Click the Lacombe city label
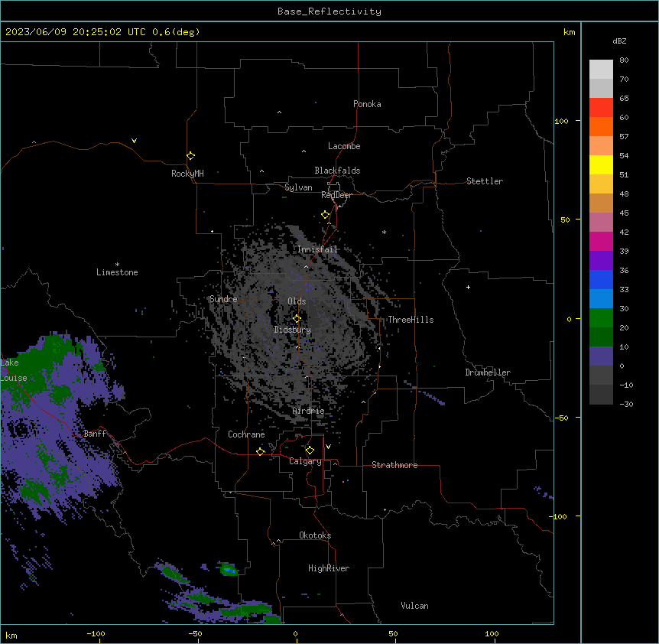This screenshot has width=659, height=644. click(344, 146)
